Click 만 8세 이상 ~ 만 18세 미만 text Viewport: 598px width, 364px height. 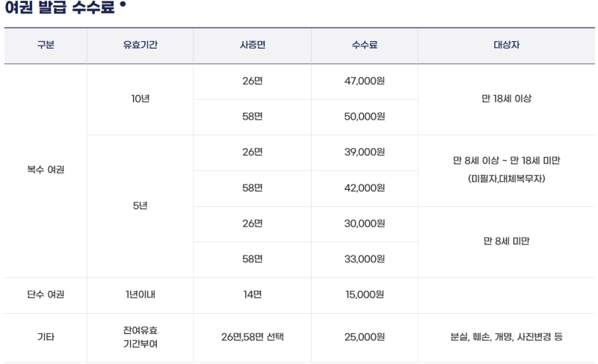[x=507, y=161]
